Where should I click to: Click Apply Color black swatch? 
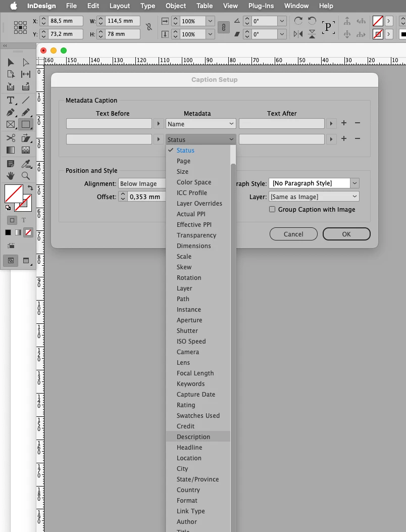coord(8,232)
